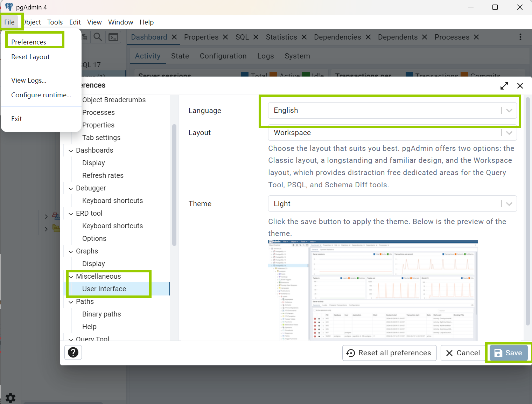Select Object Breadcrumbs preference item
This screenshot has height=404, width=532.
click(x=114, y=100)
